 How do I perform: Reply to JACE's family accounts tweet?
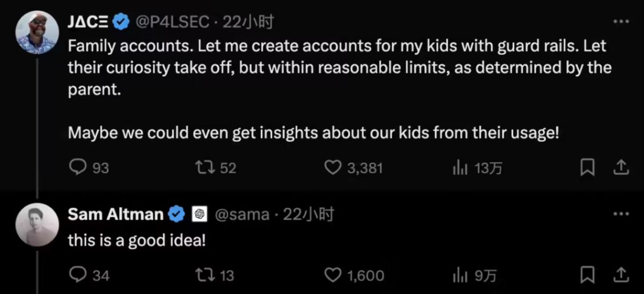coord(77,168)
